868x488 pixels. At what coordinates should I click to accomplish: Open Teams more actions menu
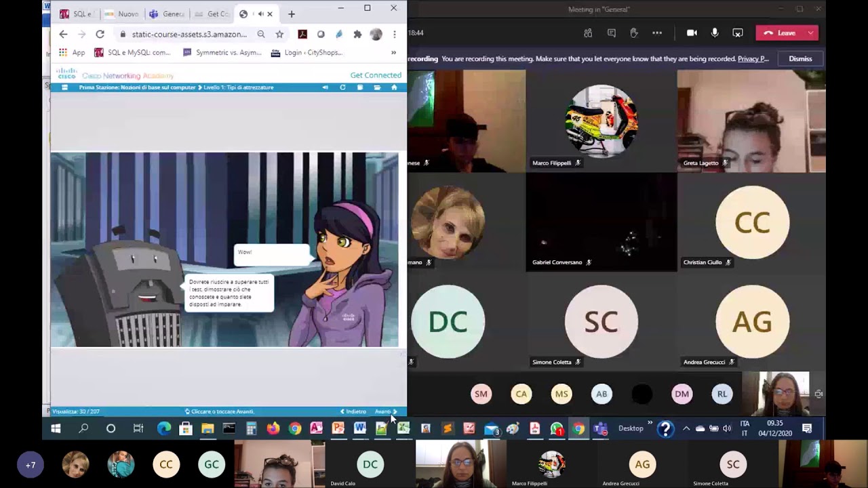pyautogui.click(x=657, y=33)
